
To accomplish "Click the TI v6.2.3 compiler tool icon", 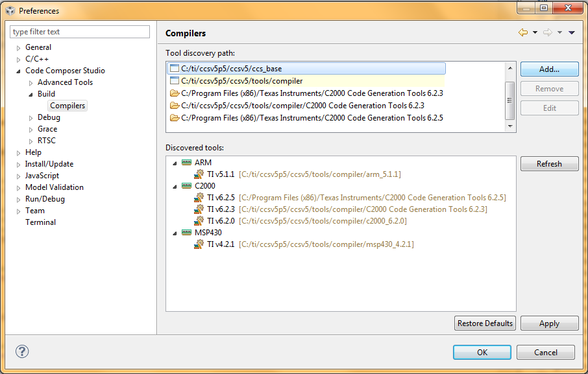I will pyautogui.click(x=199, y=209).
